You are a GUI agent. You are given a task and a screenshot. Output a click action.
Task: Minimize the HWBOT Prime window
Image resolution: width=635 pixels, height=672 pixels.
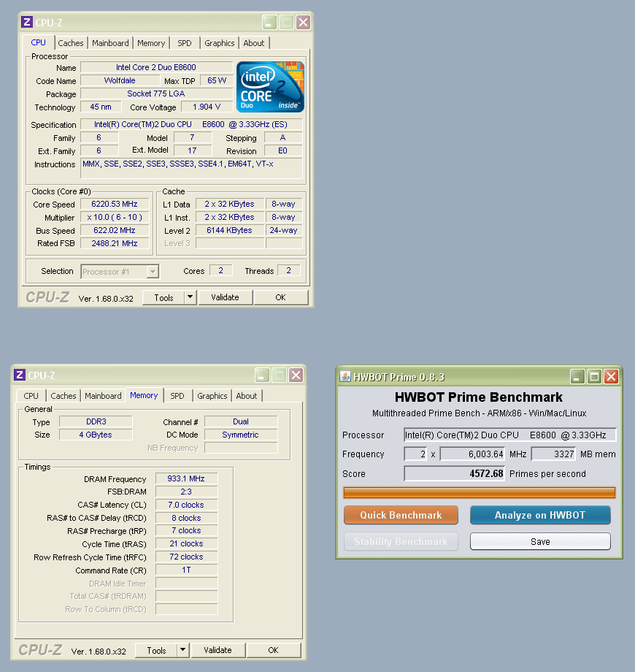coord(577,377)
